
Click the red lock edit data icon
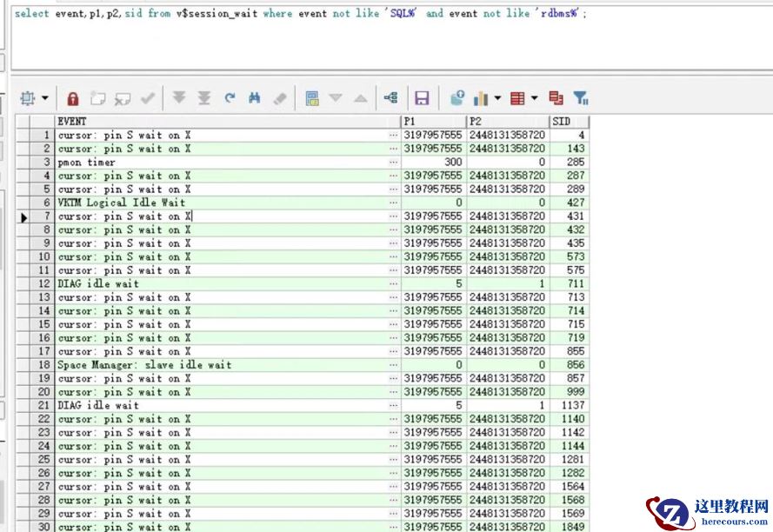coord(73,98)
